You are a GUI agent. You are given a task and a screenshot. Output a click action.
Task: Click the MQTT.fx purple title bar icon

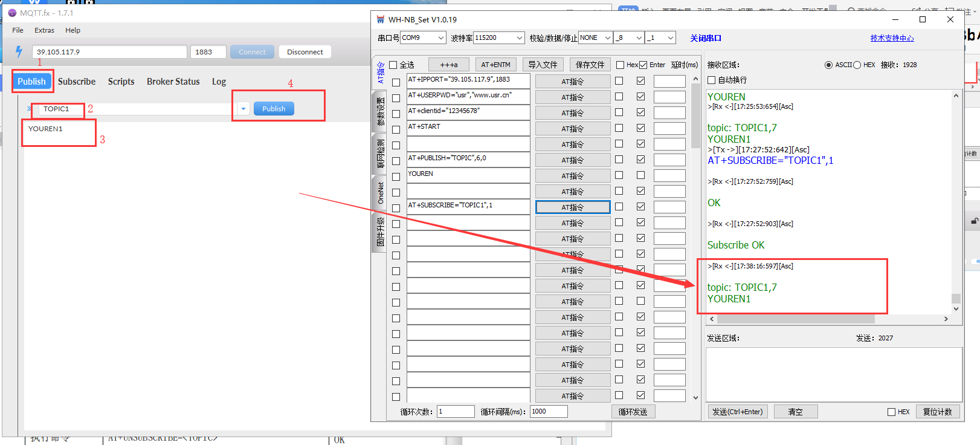coord(12,13)
